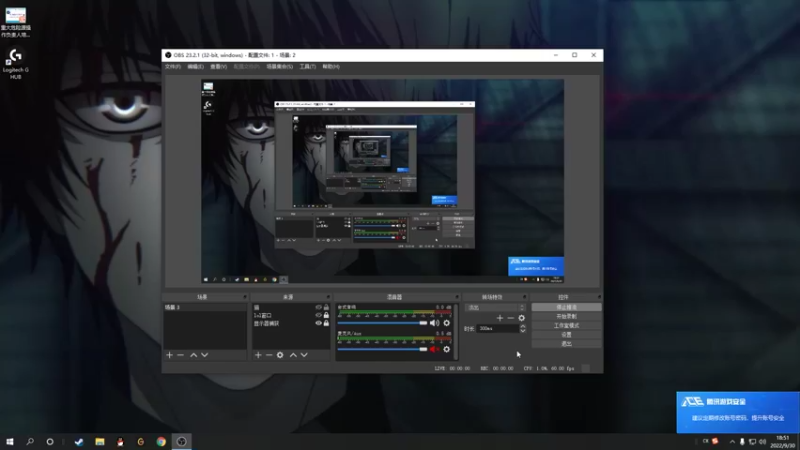Click the 设置 settings button in Controls
Viewport: 800px width, 450px height.
click(566, 334)
